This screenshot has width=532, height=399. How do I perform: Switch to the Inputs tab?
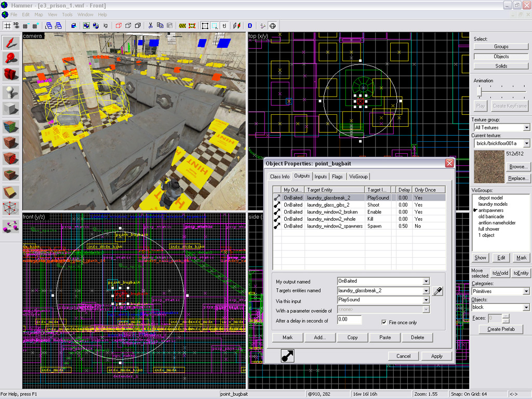(321, 177)
